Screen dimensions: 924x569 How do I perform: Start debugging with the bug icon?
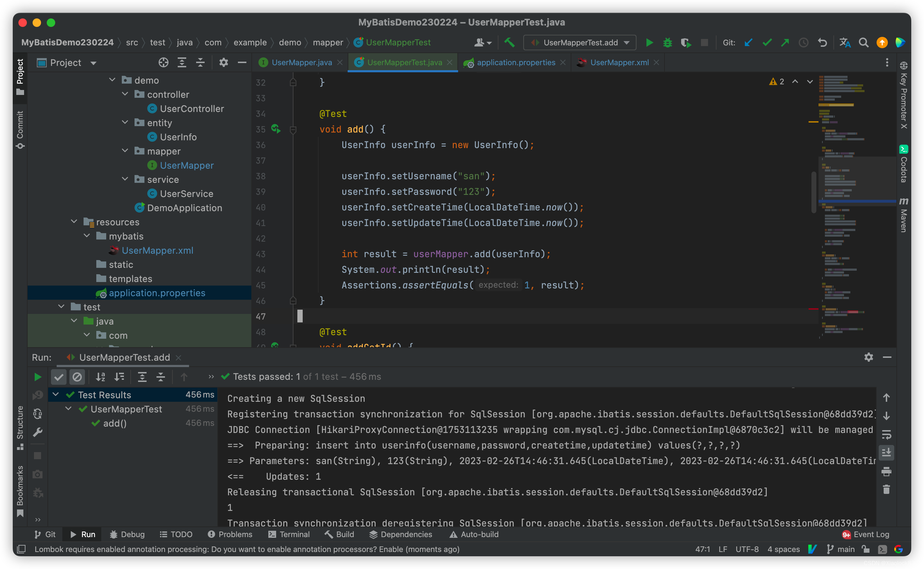(x=668, y=43)
